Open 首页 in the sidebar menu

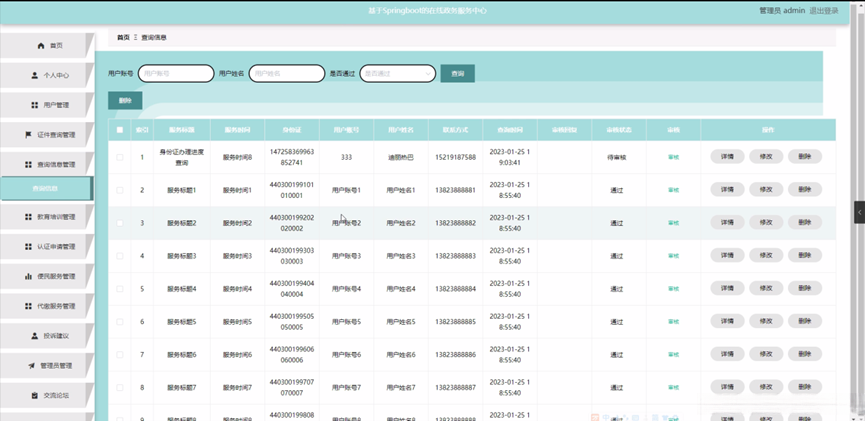[47, 46]
